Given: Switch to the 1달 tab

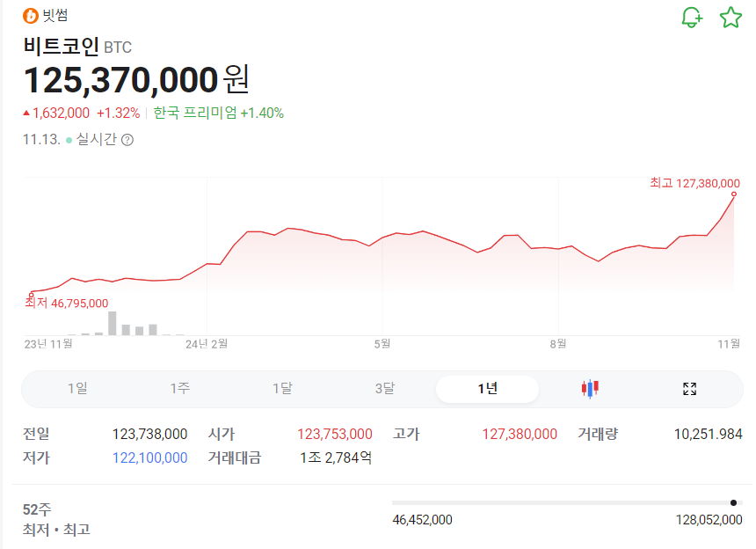Looking at the screenshot, I should pos(283,388).
